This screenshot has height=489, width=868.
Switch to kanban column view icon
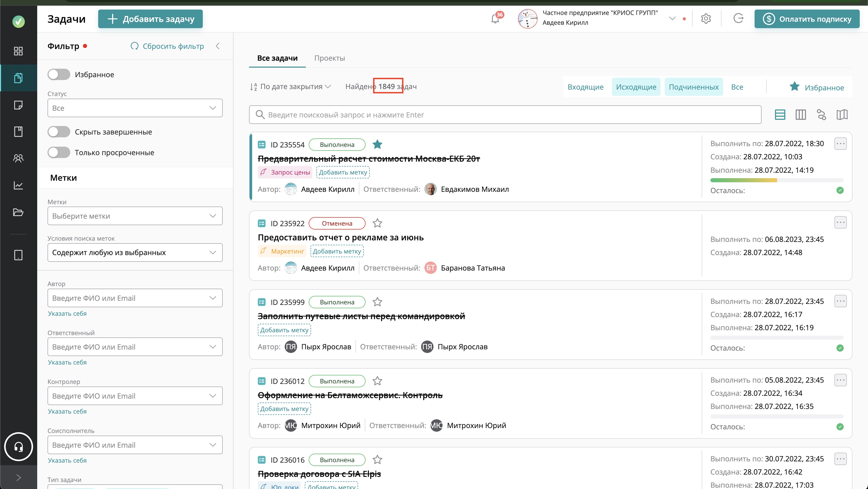point(801,115)
